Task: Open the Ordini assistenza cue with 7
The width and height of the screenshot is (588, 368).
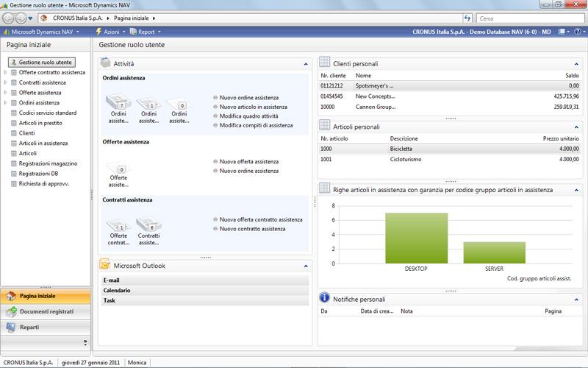Action: point(118,109)
